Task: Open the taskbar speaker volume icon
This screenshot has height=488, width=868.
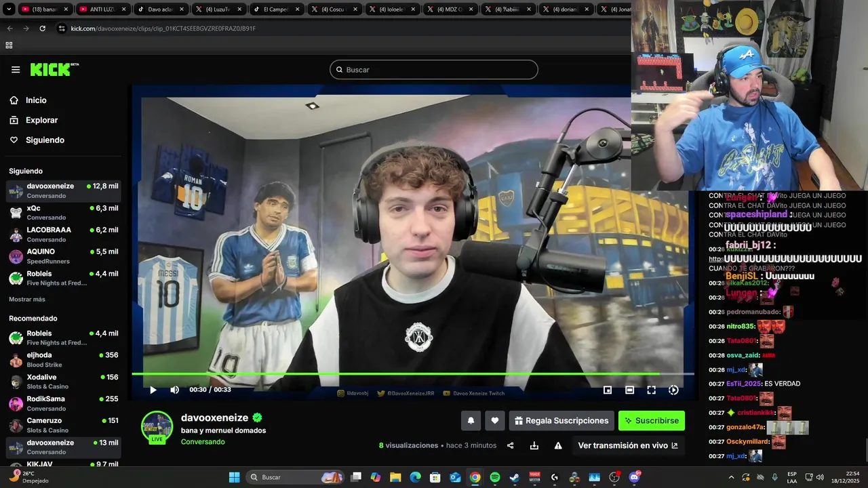Action: 820,477
